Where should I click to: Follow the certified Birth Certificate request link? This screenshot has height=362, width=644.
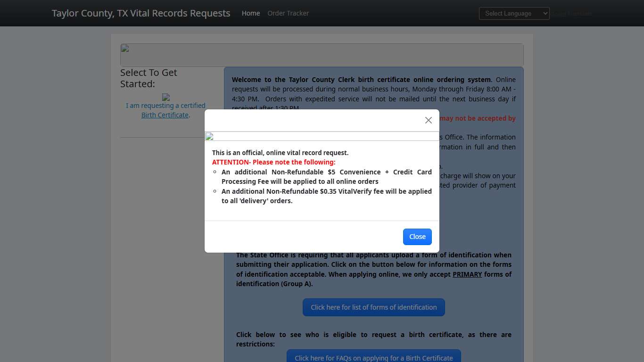(165, 110)
